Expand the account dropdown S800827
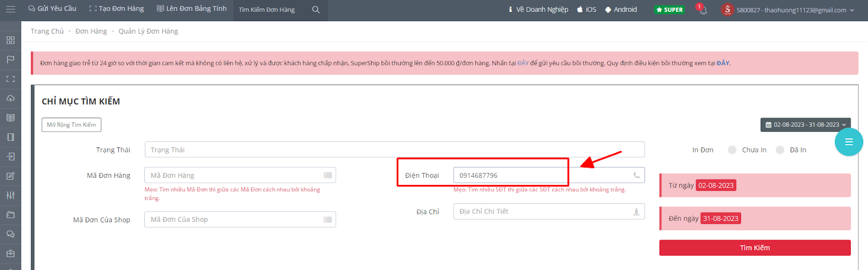868x270 pixels. click(x=795, y=10)
